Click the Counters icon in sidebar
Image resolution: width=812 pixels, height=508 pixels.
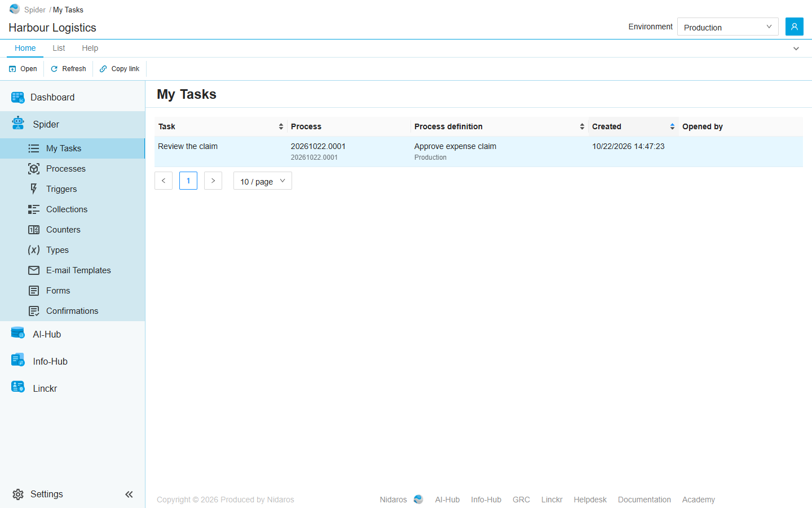[x=34, y=230]
